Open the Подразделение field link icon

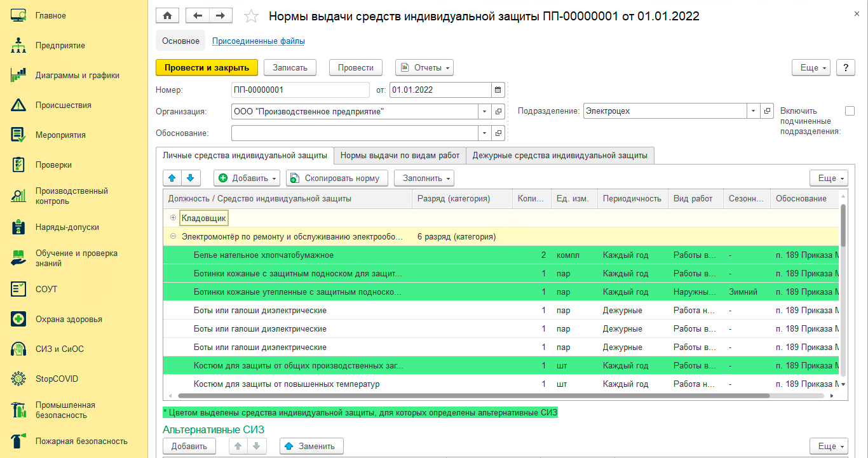coord(767,111)
